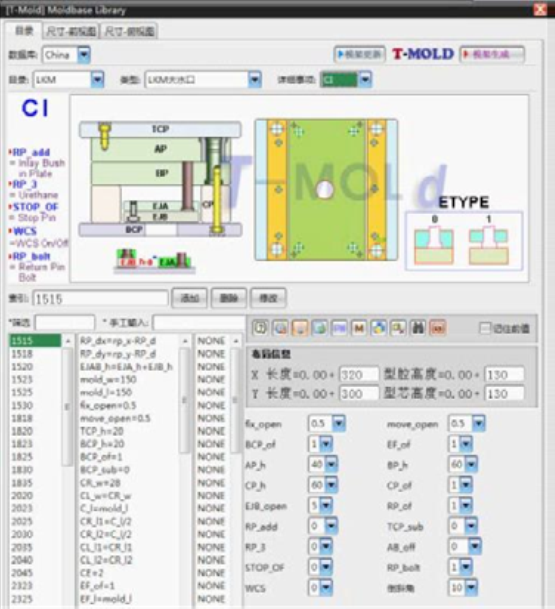This screenshot has width=555, height=609.
Task: Click the X 长度 field with 320
Action: [x=359, y=375]
